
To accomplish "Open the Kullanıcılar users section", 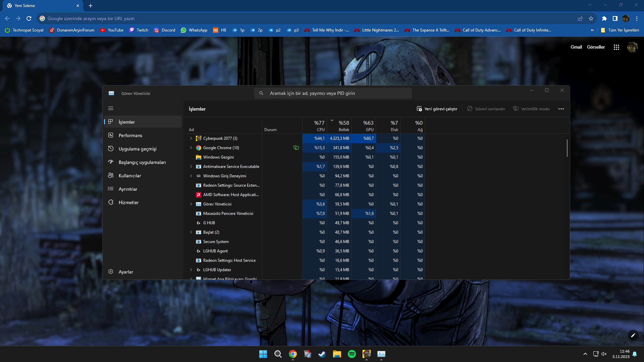I will (x=129, y=176).
